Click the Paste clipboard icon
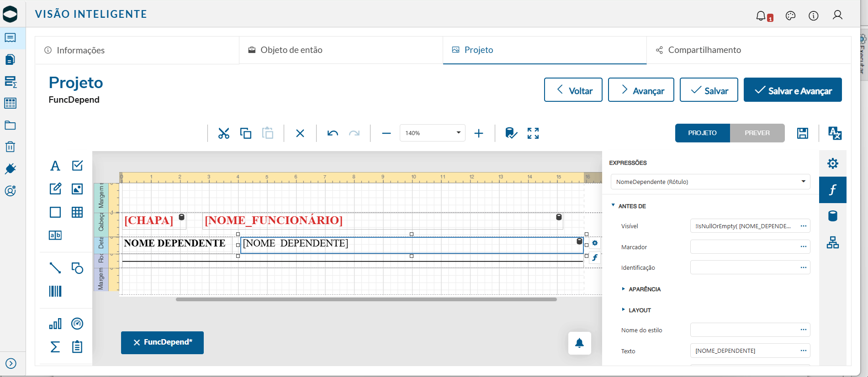This screenshot has width=868, height=377. click(268, 133)
